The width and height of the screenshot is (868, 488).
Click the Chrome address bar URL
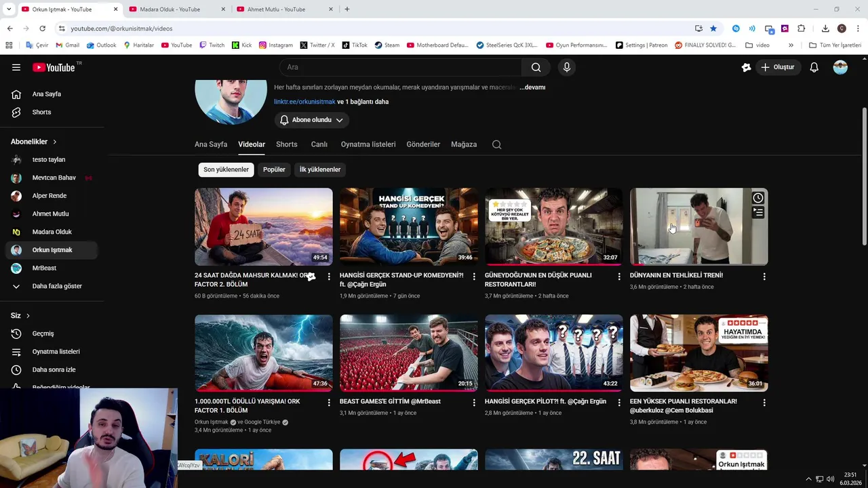(121, 28)
